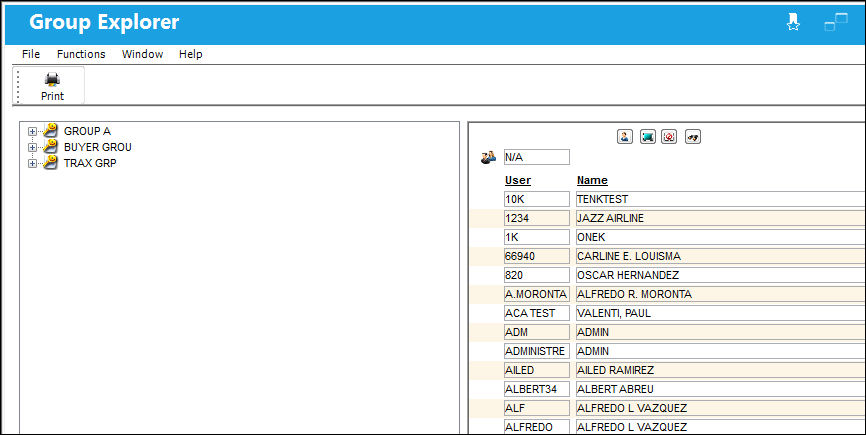Click user cell ALBERT34
The height and width of the screenshot is (435, 866).
(536, 389)
